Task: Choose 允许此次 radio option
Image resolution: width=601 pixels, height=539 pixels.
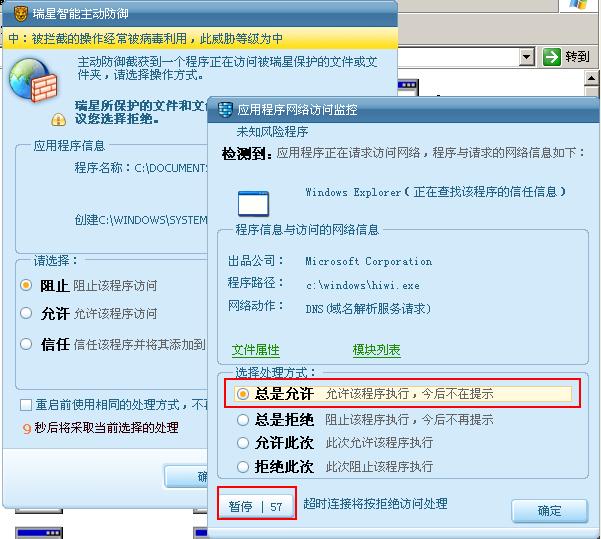Action: [x=243, y=443]
